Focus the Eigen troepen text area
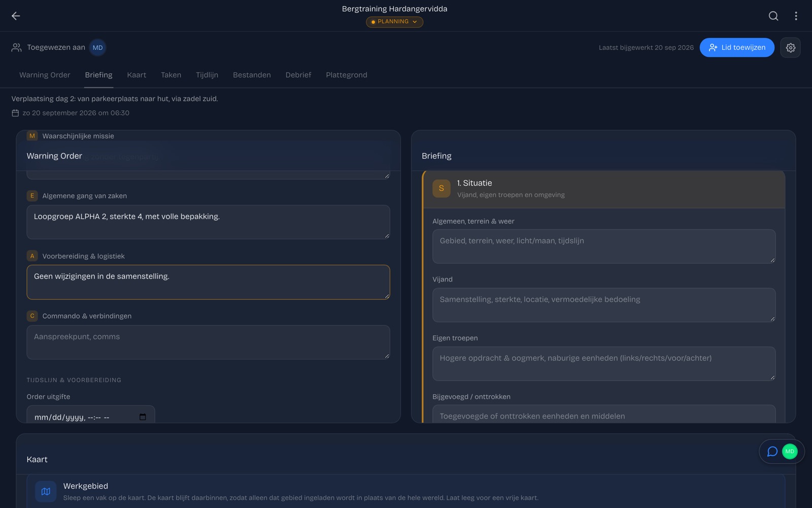 [x=604, y=364]
